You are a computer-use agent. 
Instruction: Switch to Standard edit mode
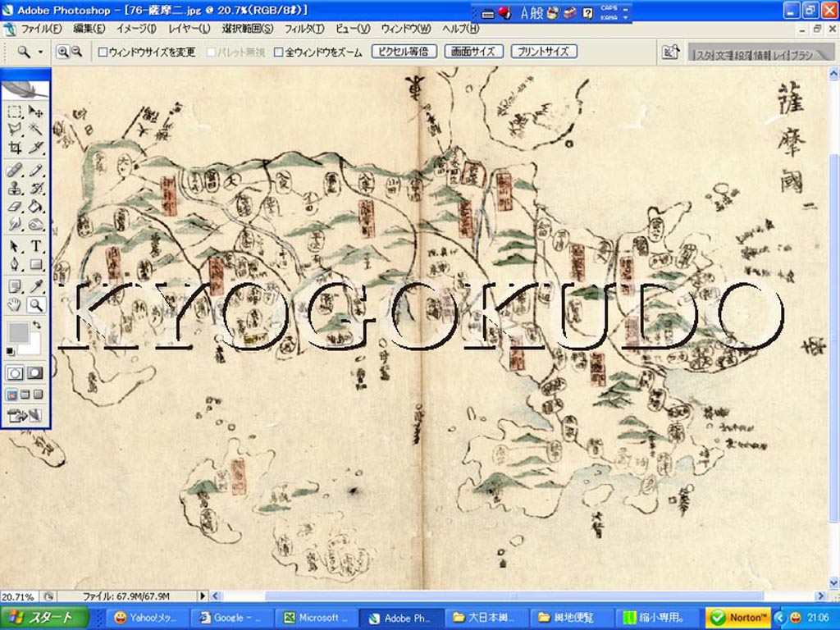(x=15, y=373)
